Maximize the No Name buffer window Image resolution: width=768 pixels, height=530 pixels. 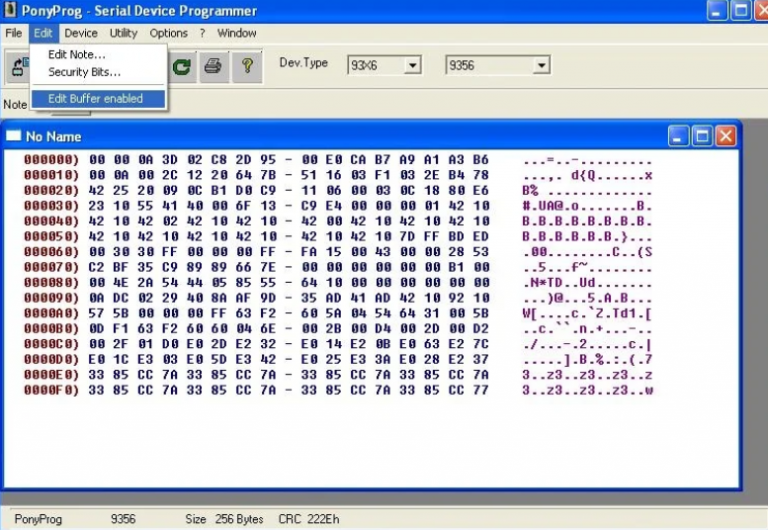point(702,136)
